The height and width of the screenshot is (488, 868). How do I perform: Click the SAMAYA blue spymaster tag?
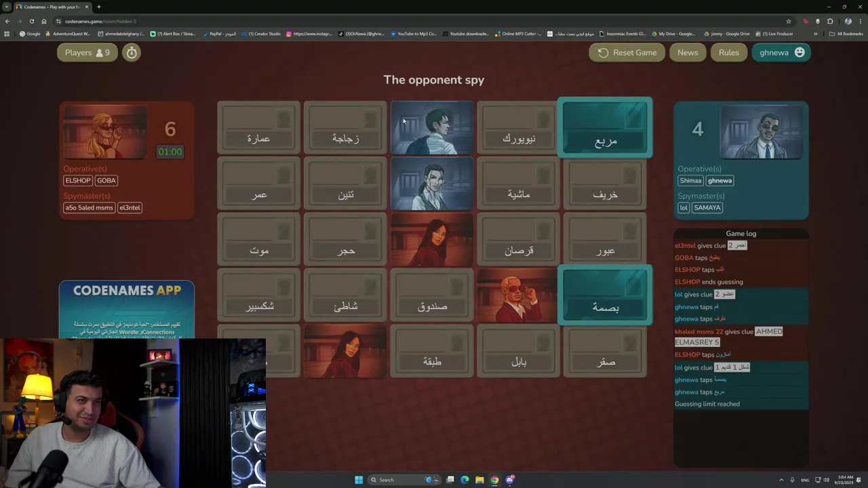pyautogui.click(x=707, y=207)
